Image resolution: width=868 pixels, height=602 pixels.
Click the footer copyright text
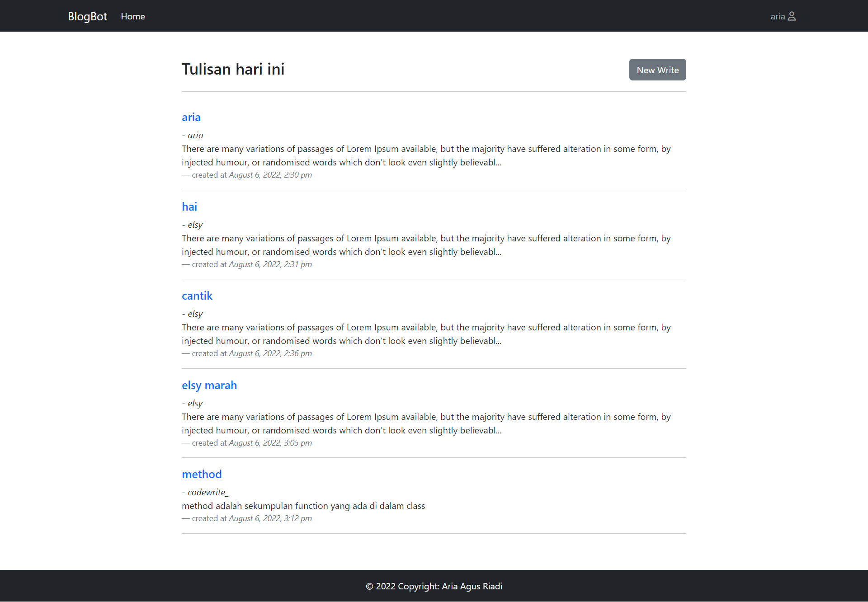click(434, 586)
